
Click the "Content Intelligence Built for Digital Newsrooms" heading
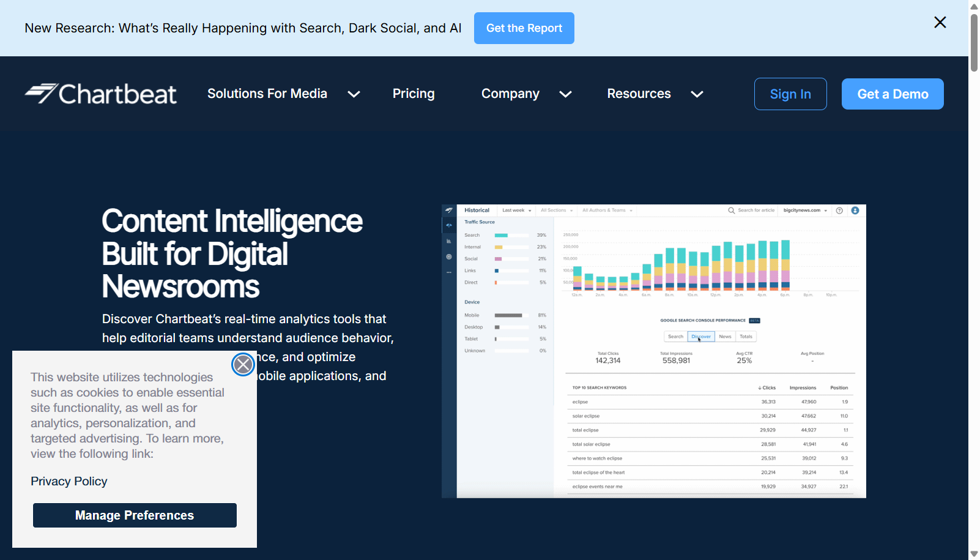[x=232, y=253]
